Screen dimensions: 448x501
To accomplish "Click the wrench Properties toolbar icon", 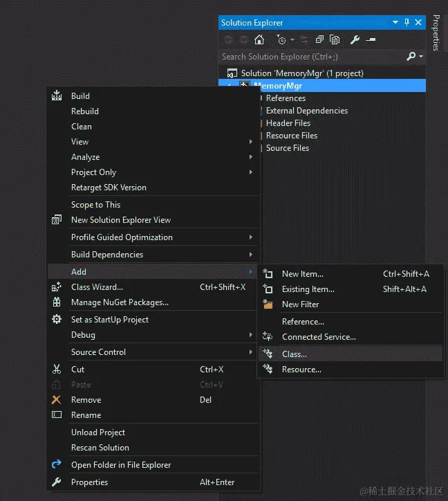I will pos(355,39).
